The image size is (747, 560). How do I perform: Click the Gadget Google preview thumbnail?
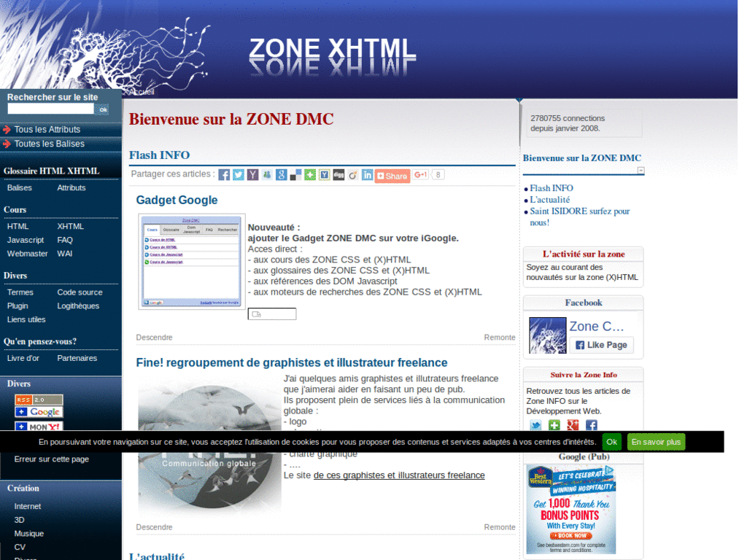(x=192, y=262)
